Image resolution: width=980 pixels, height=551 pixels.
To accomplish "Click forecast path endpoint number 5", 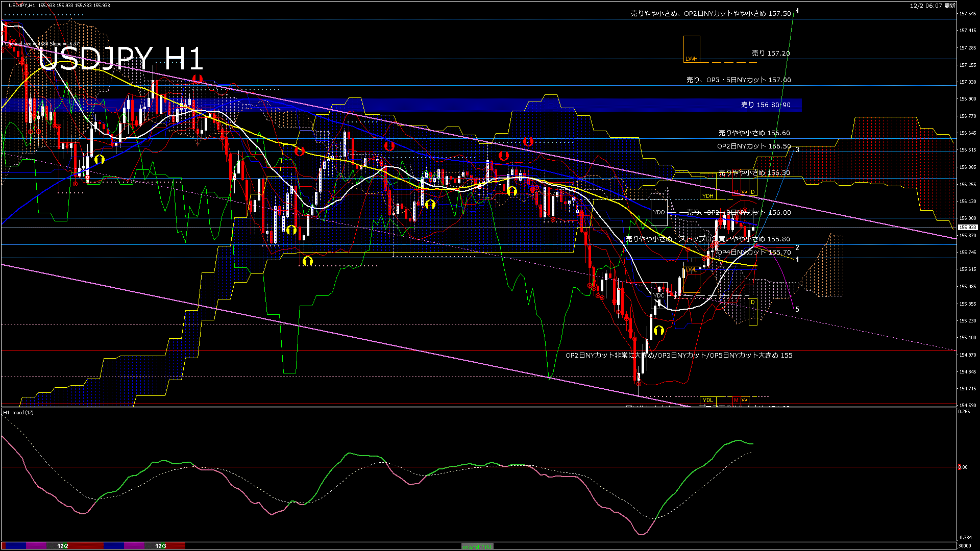I will tap(797, 309).
